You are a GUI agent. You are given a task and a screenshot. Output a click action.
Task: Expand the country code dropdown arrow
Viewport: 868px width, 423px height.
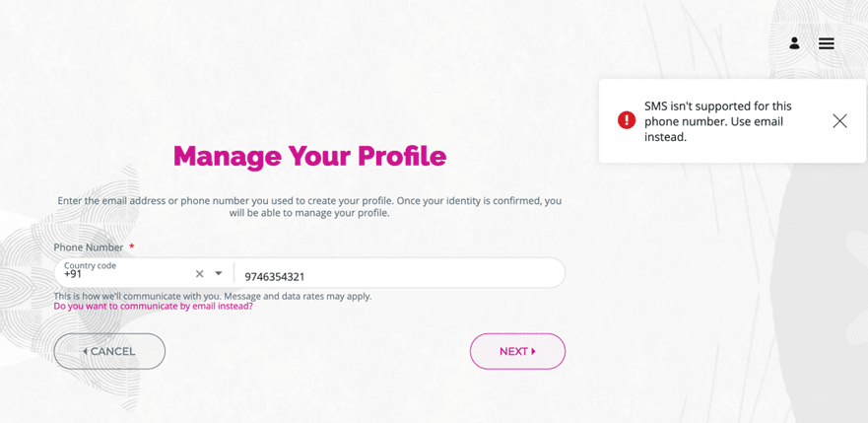tap(219, 274)
